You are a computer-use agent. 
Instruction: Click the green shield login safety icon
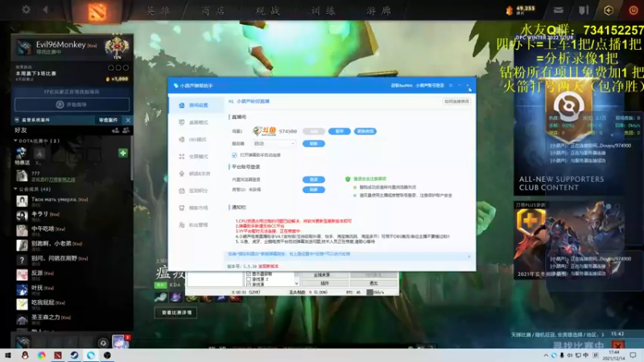point(348,179)
